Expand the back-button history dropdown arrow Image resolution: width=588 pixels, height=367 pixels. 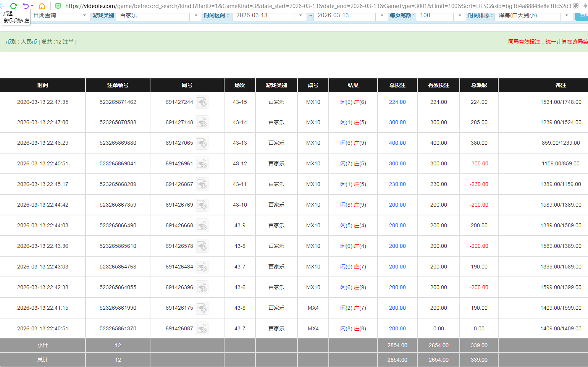point(32,5)
